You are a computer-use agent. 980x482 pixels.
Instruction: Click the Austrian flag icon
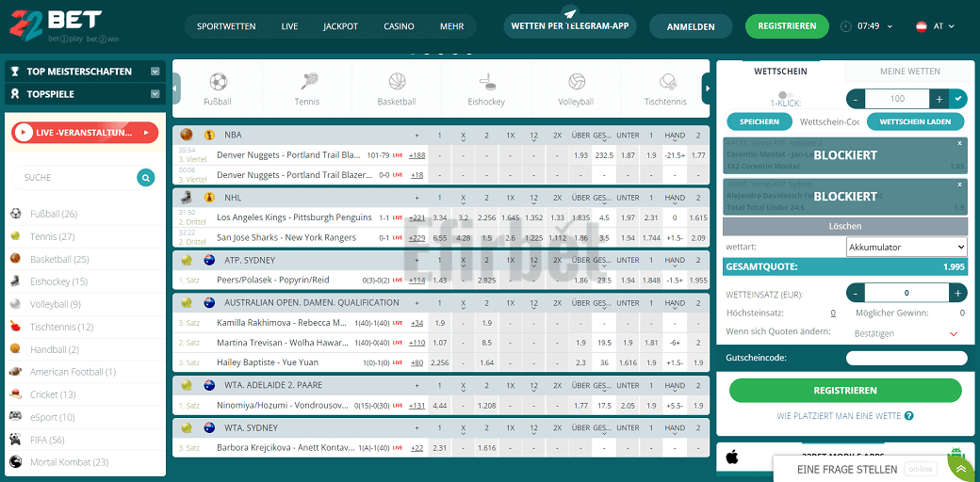(x=922, y=26)
